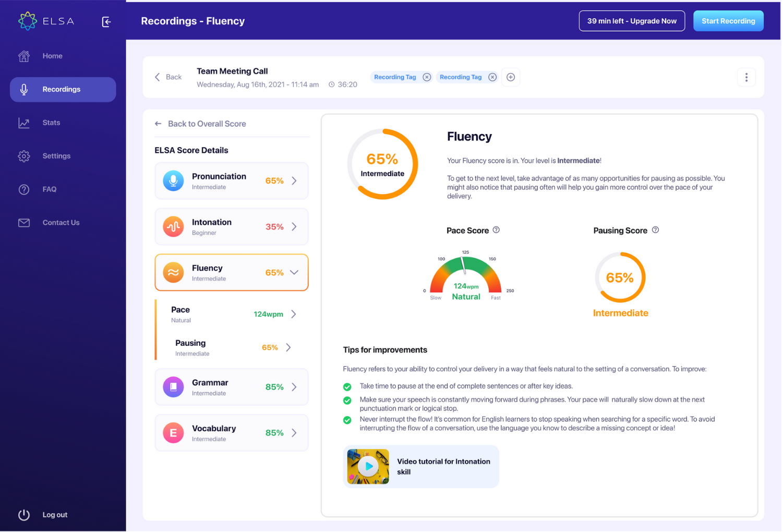The image size is (783, 532).
Task: Select the Pronunciation microphone icon
Action: [173, 180]
